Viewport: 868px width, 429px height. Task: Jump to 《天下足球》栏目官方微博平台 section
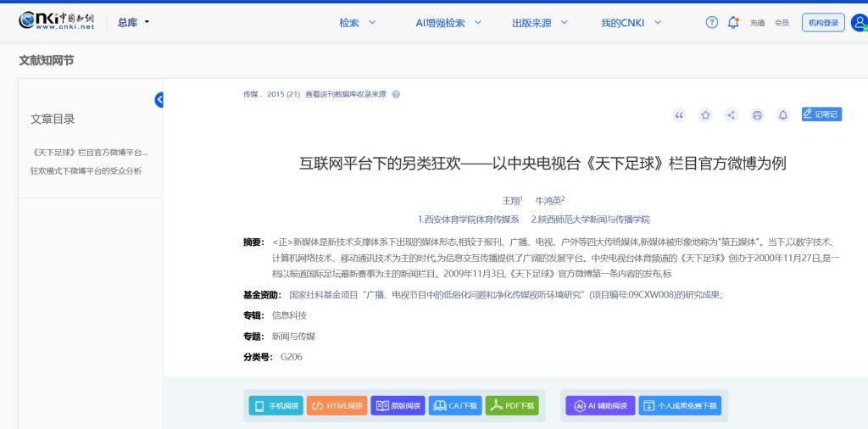pyautogui.click(x=89, y=153)
